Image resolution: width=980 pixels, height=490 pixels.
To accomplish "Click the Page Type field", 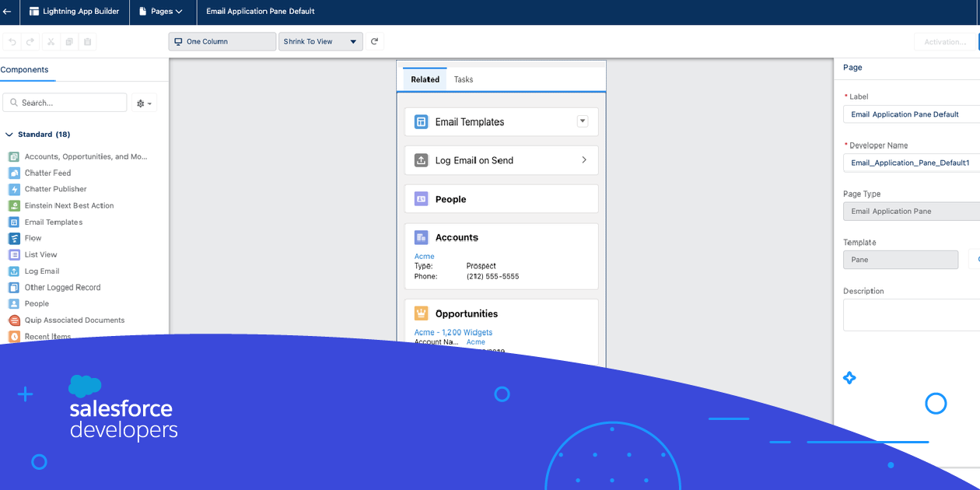I will click(x=911, y=211).
